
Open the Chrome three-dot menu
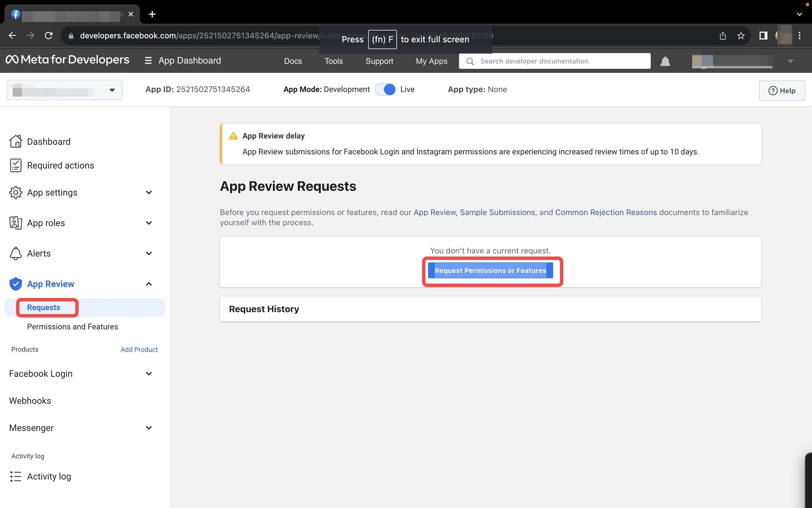pos(799,36)
